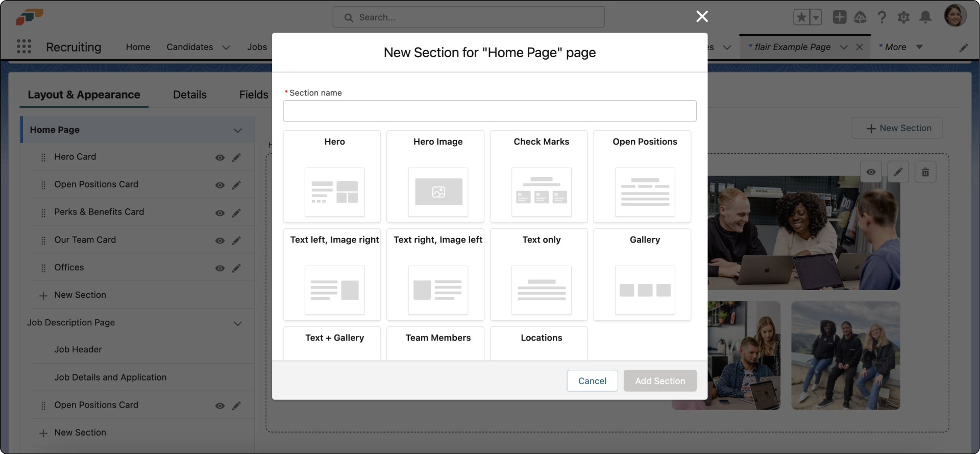The height and width of the screenshot is (454, 980).
Task: Select the Text right, Image left layout
Action: pyautogui.click(x=435, y=274)
